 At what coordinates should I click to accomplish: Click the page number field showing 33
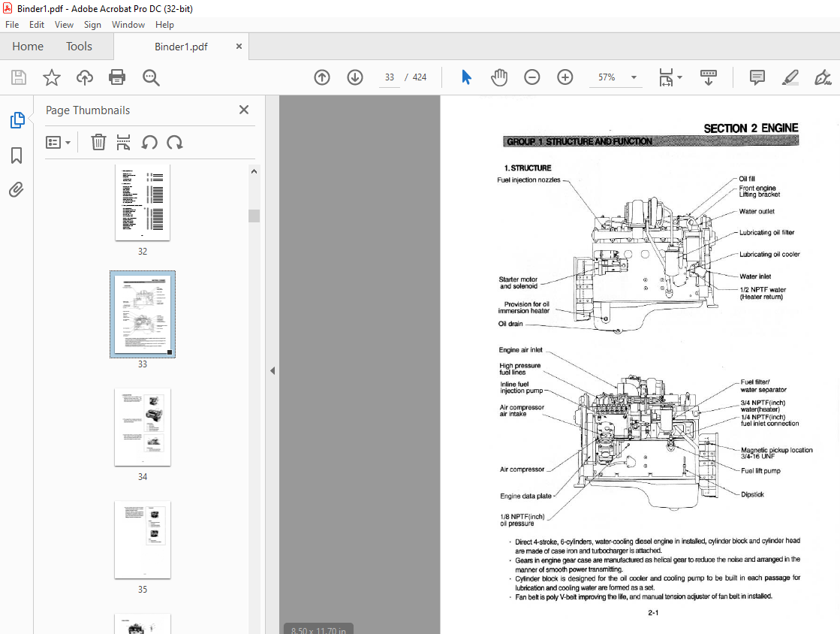[x=390, y=77]
